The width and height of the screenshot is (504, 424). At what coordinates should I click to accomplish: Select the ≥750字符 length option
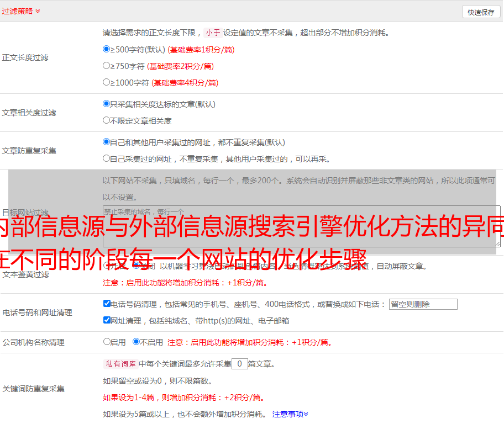pos(106,66)
